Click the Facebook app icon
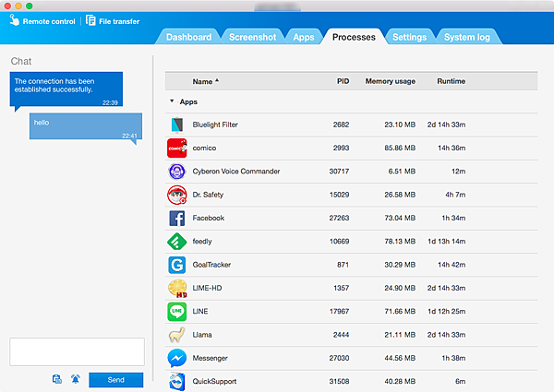 pos(177,218)
